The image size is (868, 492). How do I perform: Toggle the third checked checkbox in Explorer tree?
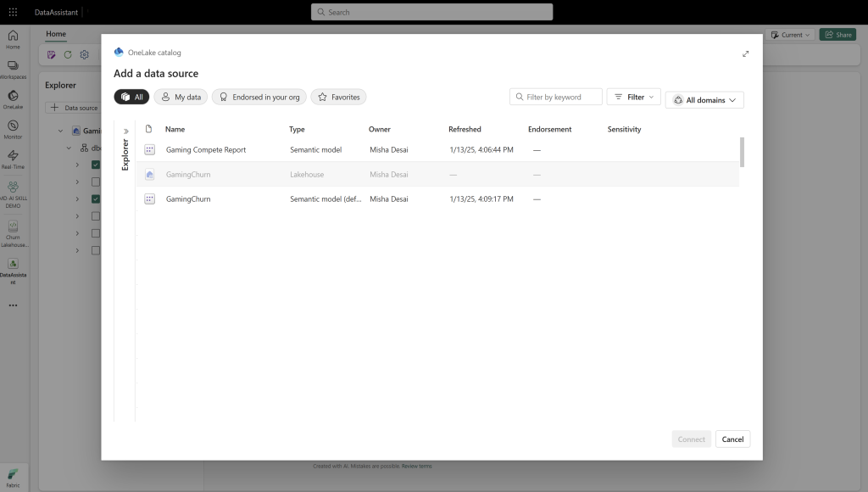pos(96,198)
